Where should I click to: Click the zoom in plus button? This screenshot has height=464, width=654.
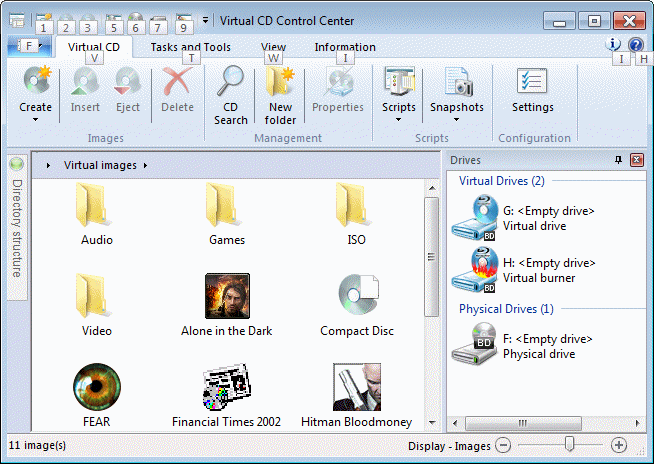tap(619, 445)
